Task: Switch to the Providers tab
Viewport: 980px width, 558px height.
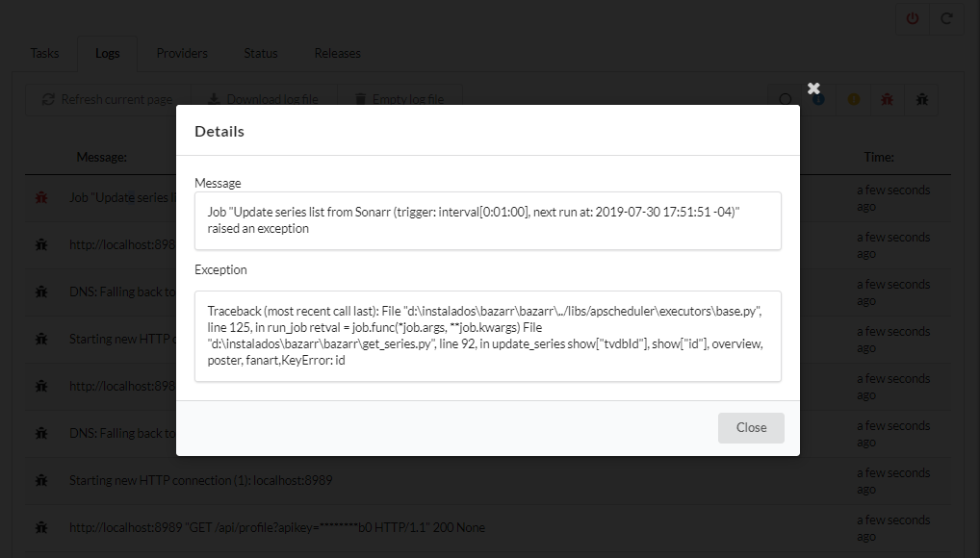Action: point(182,53)
